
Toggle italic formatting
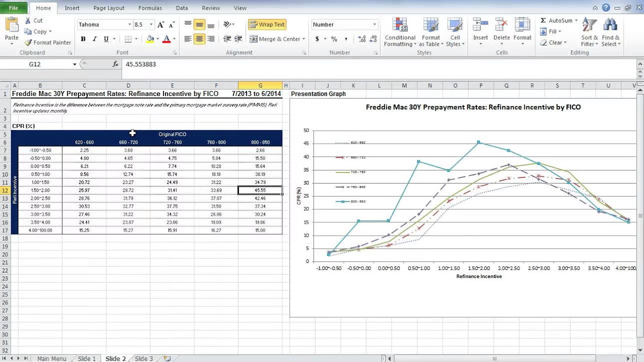click(94, 39)
